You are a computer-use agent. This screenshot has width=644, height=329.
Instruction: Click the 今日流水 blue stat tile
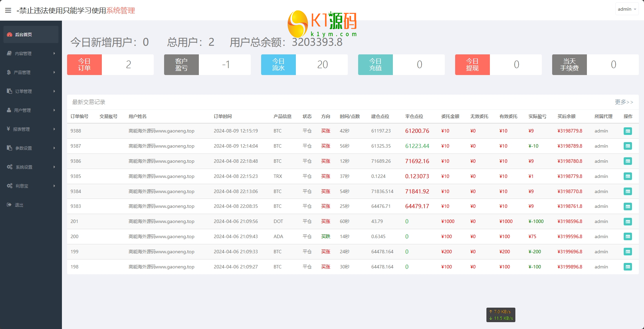tap(278, 65)
